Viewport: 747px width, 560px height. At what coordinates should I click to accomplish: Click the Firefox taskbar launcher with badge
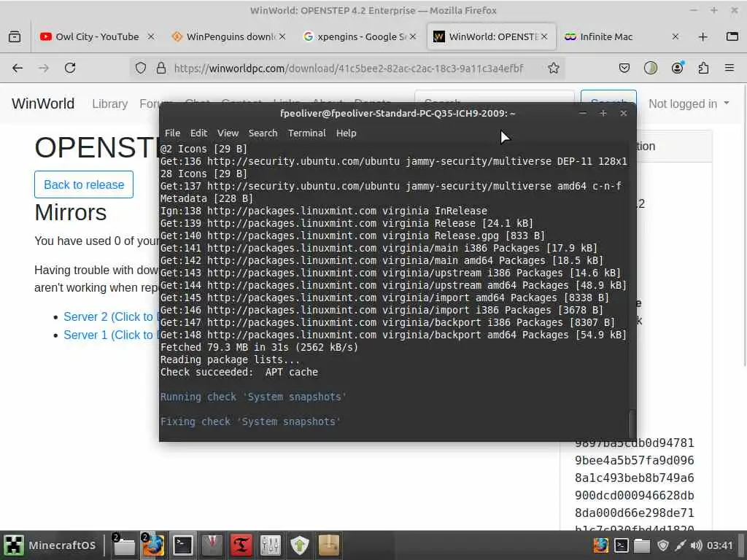[153, 545]
